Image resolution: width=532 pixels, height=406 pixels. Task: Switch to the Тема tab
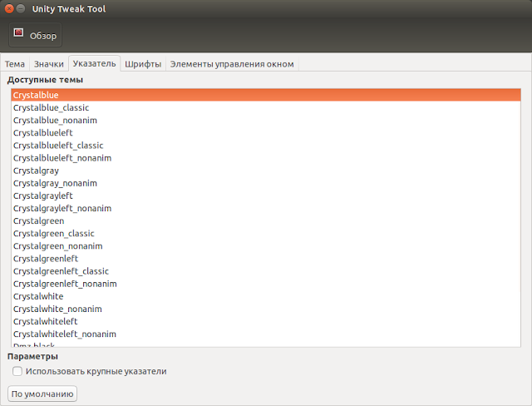click(x=15, y=64)
